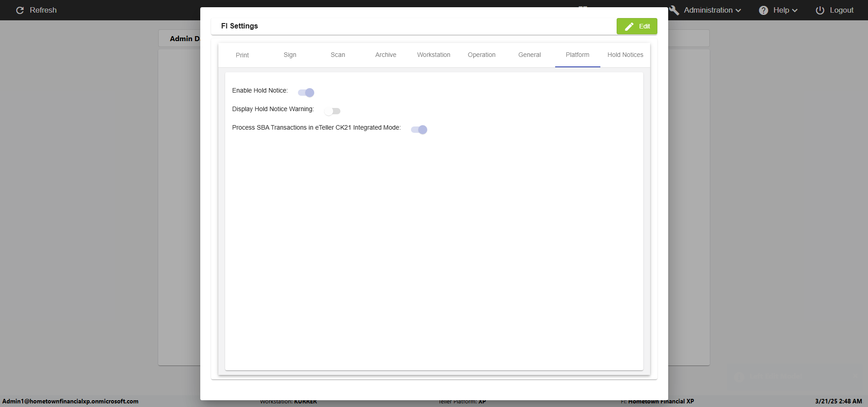The image size is (868, 407).
Task: Click the Process SBA Transactions label text
Action: coord(316,128)
